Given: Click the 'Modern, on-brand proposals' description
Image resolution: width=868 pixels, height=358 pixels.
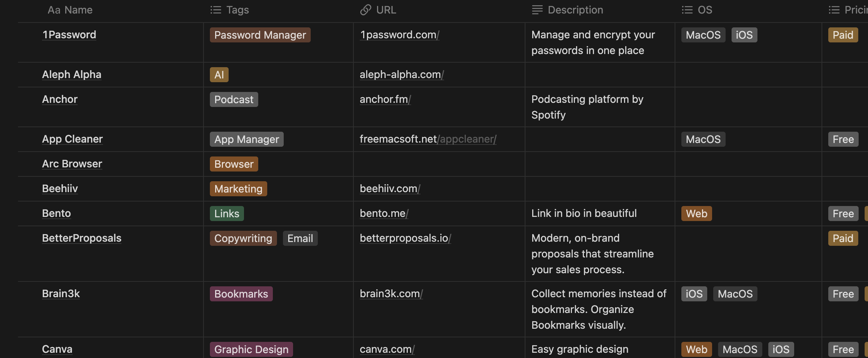Looking at the screenshot, I should coord(593,254).
